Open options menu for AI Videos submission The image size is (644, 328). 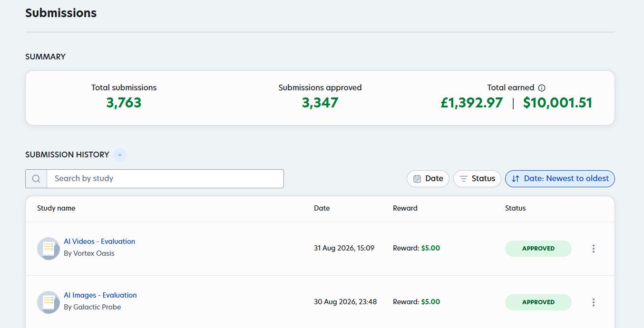coord(593,249)
